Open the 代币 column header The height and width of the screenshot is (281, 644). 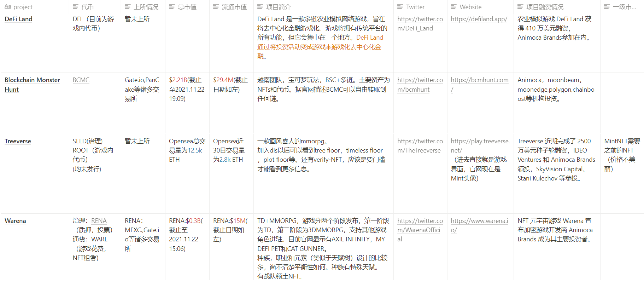click(x=95, y=7)
